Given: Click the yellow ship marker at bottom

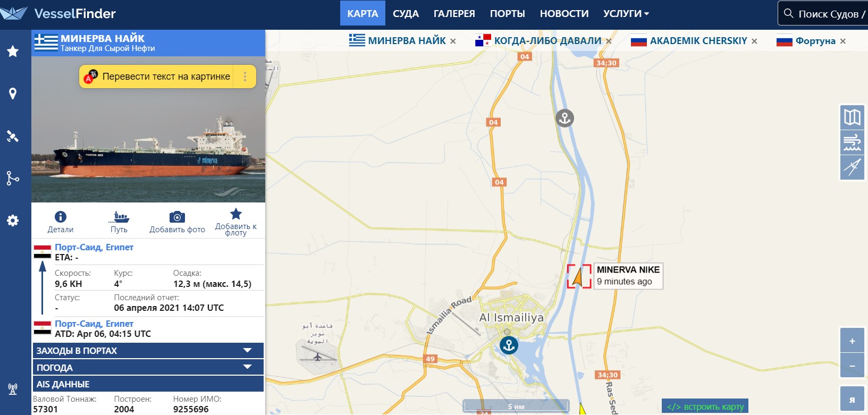Looking at the screenshot, I should point(582,409).
